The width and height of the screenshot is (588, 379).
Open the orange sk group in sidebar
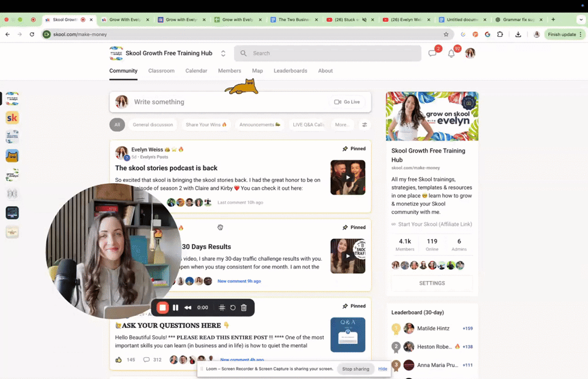tap(12, 118)
